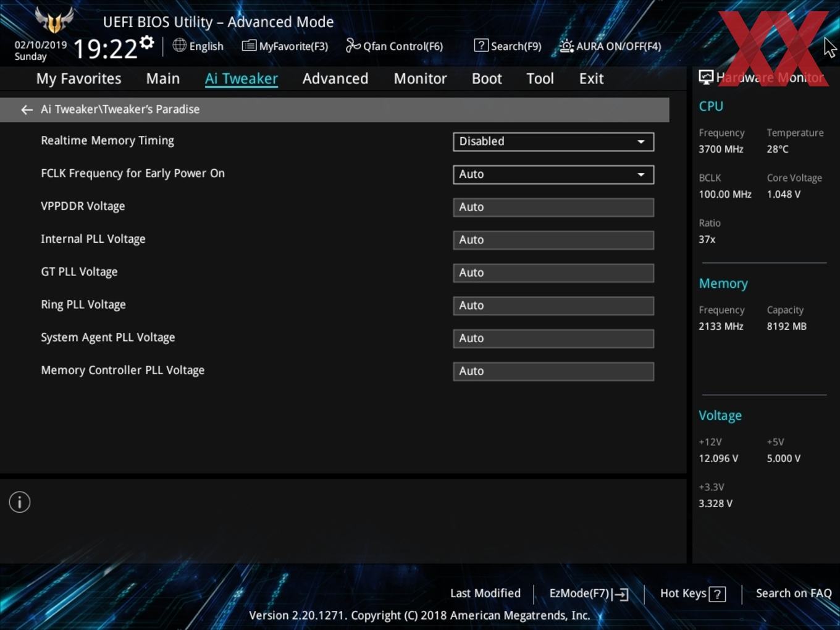Click Realtime Memory Timing label
This screenshot has width=840, height=630.
[107, 141]
